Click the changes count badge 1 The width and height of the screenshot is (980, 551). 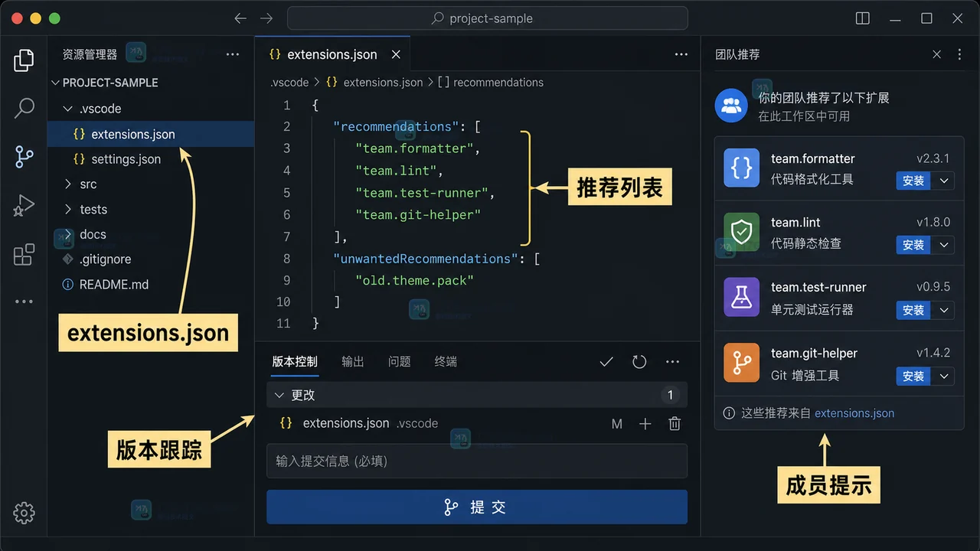[x=670, y=396]
